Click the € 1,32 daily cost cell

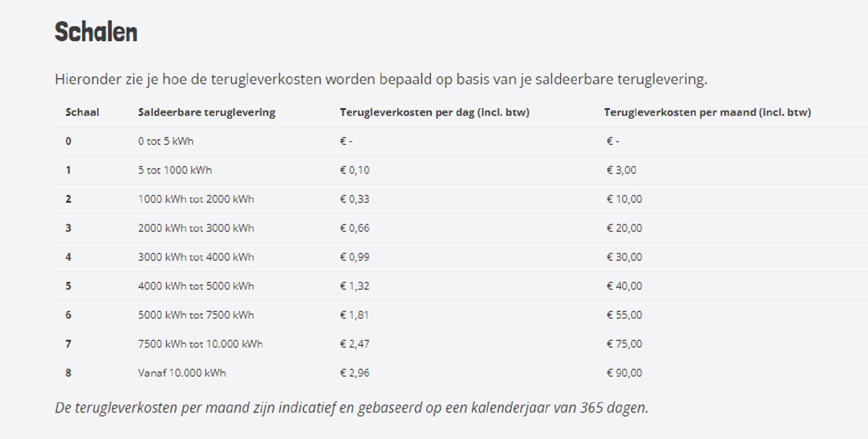354,286
